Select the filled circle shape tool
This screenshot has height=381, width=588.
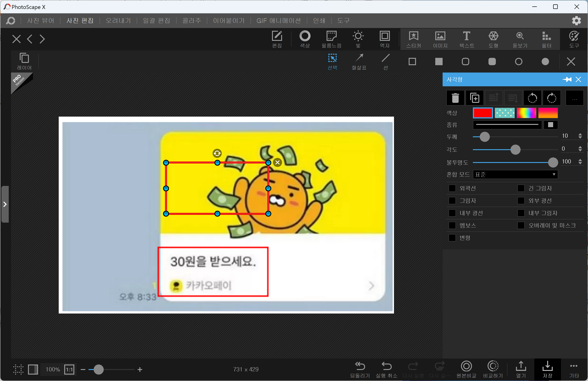pos(545,62)
